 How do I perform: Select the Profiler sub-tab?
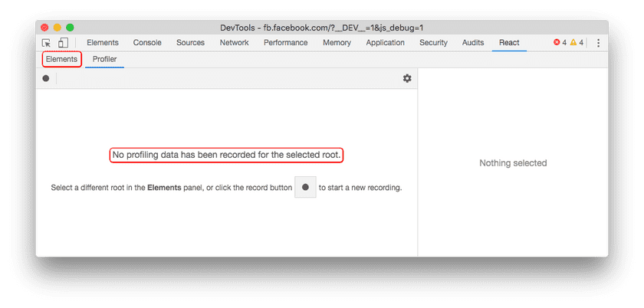coord(104,59)
